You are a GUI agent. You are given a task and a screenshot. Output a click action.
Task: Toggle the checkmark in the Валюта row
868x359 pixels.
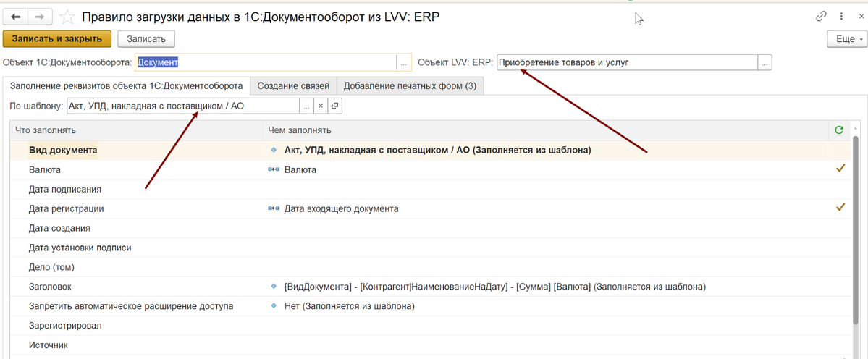tap(840, 169)
